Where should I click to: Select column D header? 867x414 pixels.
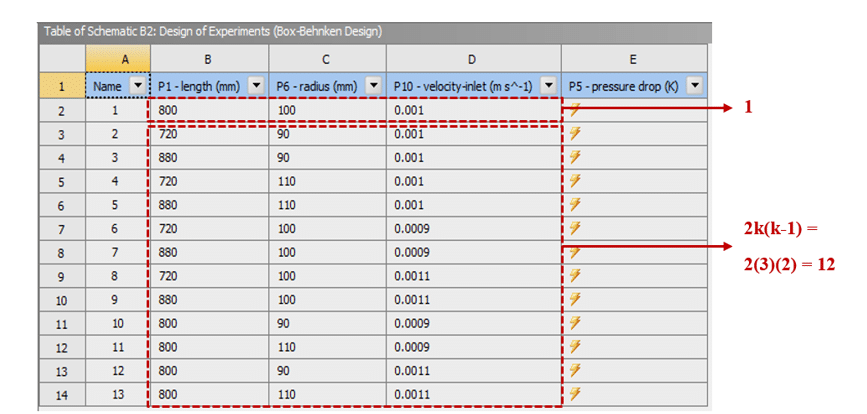point(472,60)
